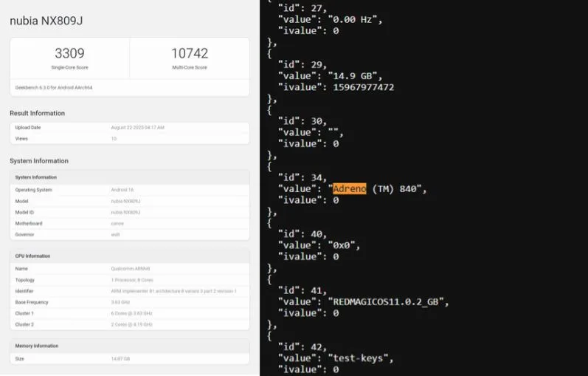Viewport: 588px width, 376px height.
Task: Click the JSON line '"id": 30,'
Action: pyautogui.click(x=302, y=121)
